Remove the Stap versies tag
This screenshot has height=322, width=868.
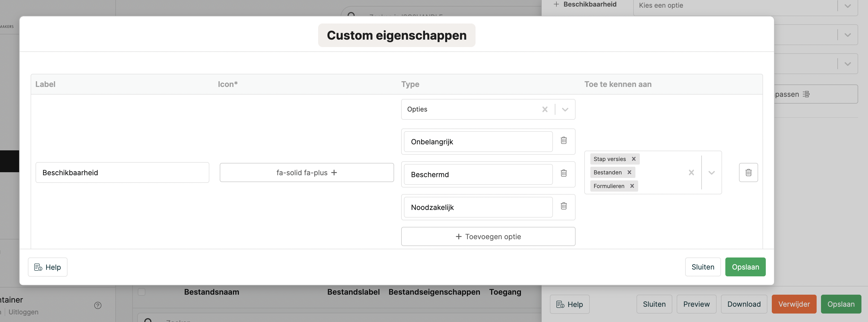(634, 159)
